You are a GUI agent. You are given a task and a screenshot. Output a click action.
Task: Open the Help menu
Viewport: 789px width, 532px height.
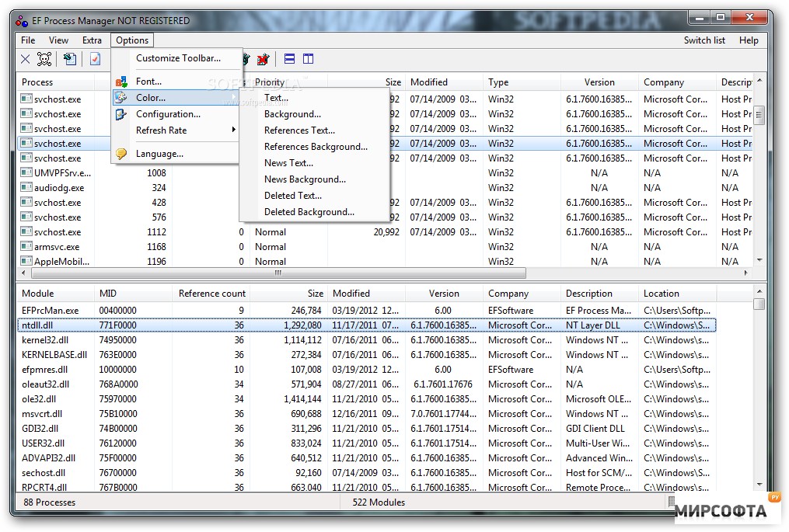[749, 40]
